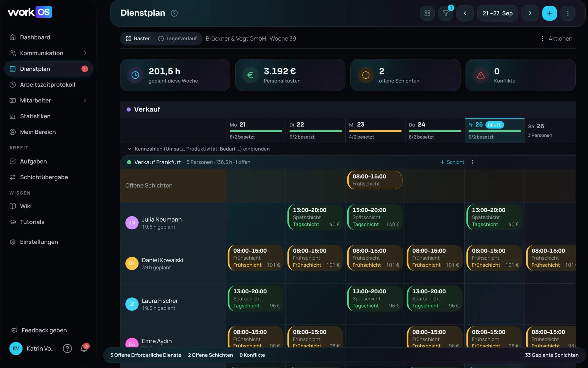Open the grid layout view icon
This screenshot has width=588, height=368.
[427, 13]
